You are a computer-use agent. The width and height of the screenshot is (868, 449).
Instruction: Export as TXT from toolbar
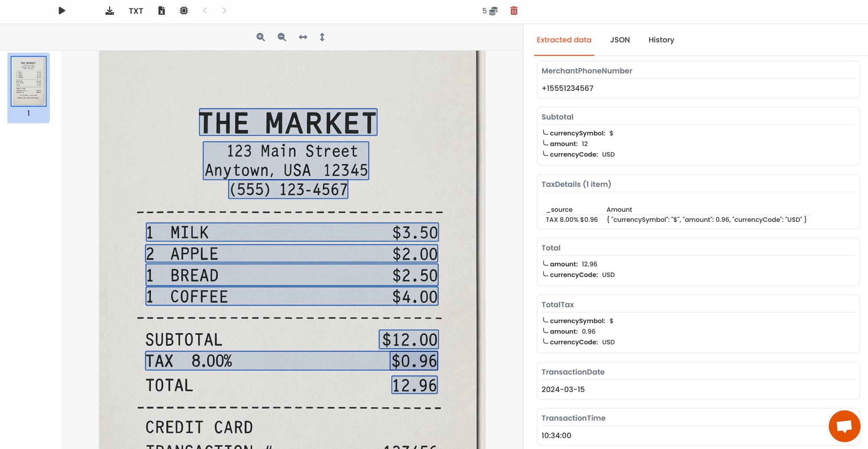[136, 11]
